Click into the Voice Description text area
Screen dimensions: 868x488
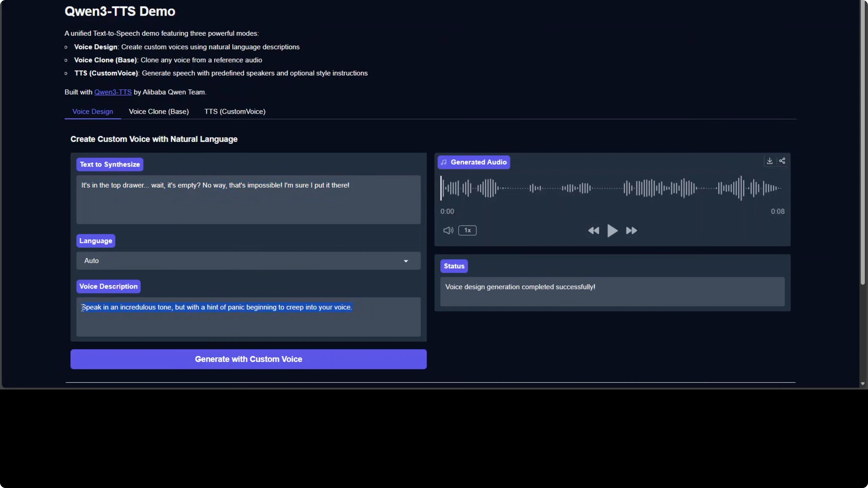pos(248,322)
